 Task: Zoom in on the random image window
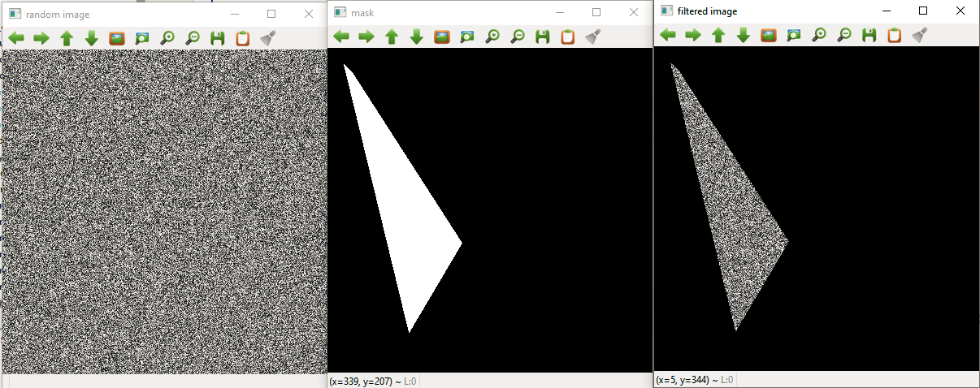[167, 37]
